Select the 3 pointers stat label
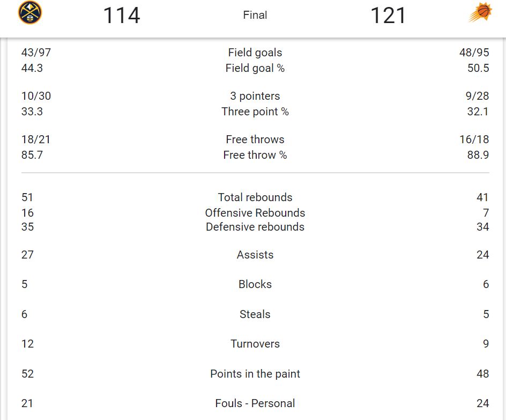Image resolution: width=506 pixels, height=420 pixels. tap(255, 96)
